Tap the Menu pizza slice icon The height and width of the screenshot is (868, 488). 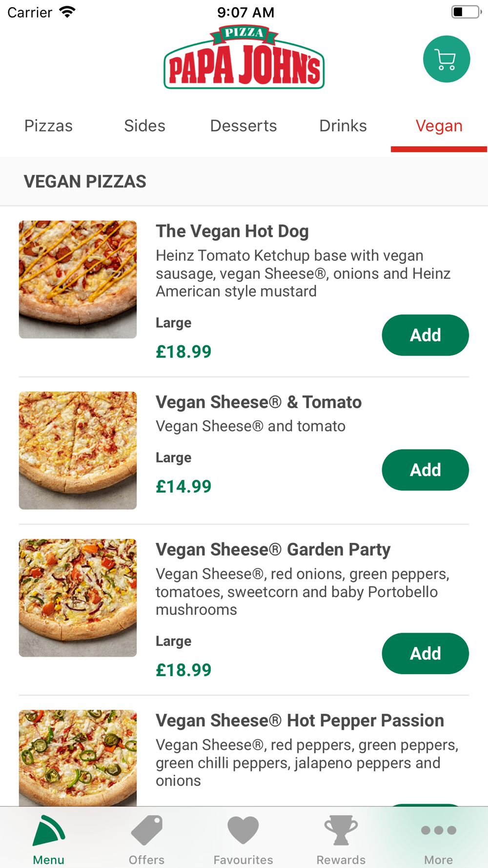(48, 830)
